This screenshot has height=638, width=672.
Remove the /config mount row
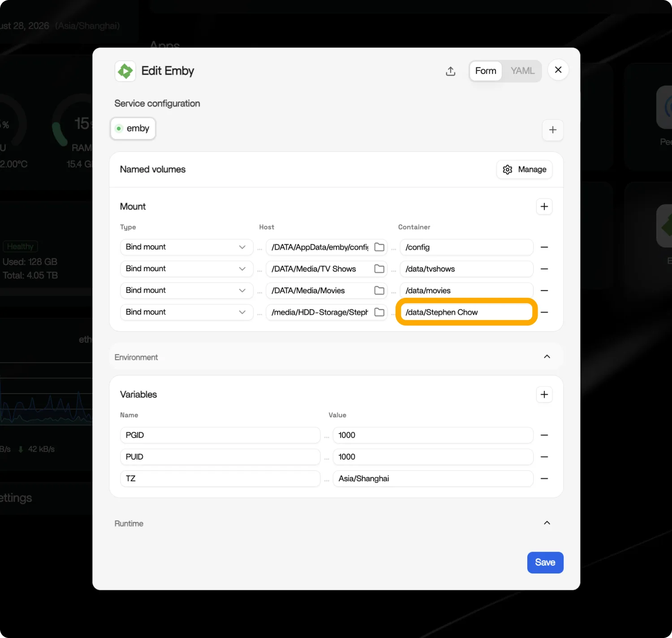[x=544, y=247]
